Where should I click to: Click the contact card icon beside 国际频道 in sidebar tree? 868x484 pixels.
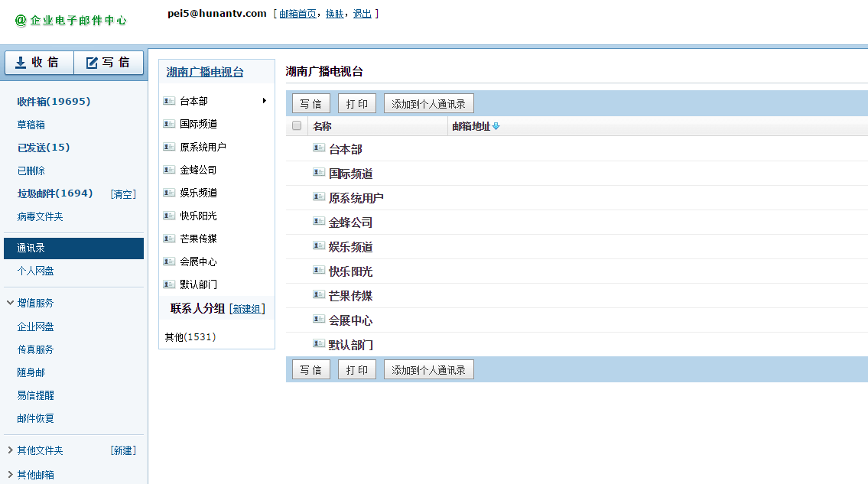point(169,124)
